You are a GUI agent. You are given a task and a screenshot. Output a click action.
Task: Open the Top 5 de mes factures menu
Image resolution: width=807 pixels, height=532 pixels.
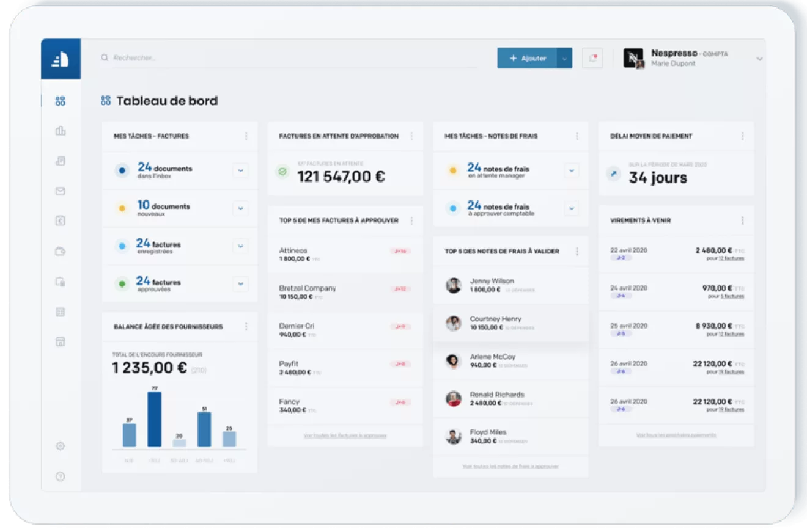click(x=411, y=220)
